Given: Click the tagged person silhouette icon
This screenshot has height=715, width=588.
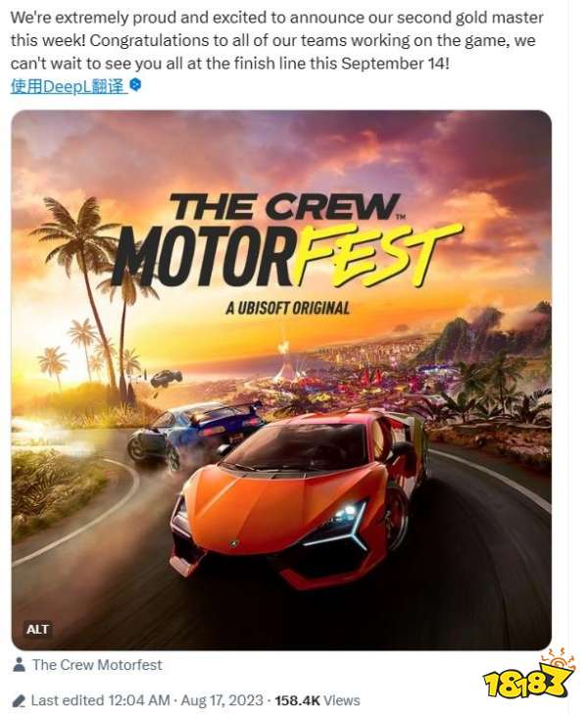Looking at the screenshot, I should click(x=19, y=664).
